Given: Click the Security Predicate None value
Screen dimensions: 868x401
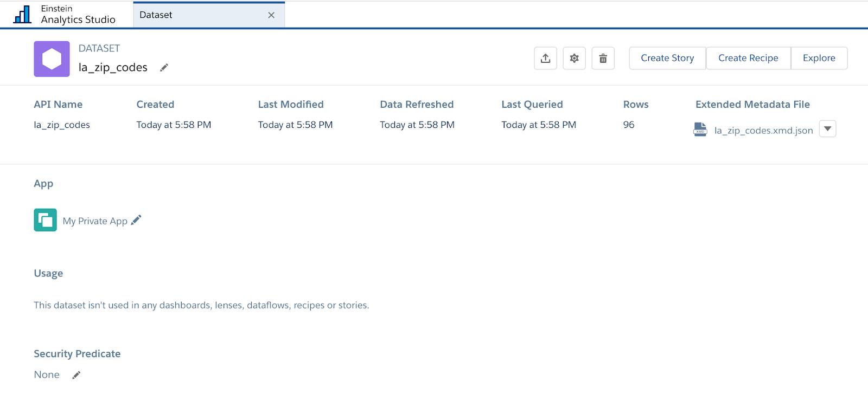Looking at the screenshot, I should coord(47,374).
